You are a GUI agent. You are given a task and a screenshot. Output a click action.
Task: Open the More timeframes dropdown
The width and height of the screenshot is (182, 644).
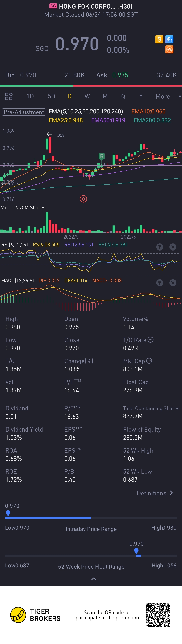click(x=168, y=96)
